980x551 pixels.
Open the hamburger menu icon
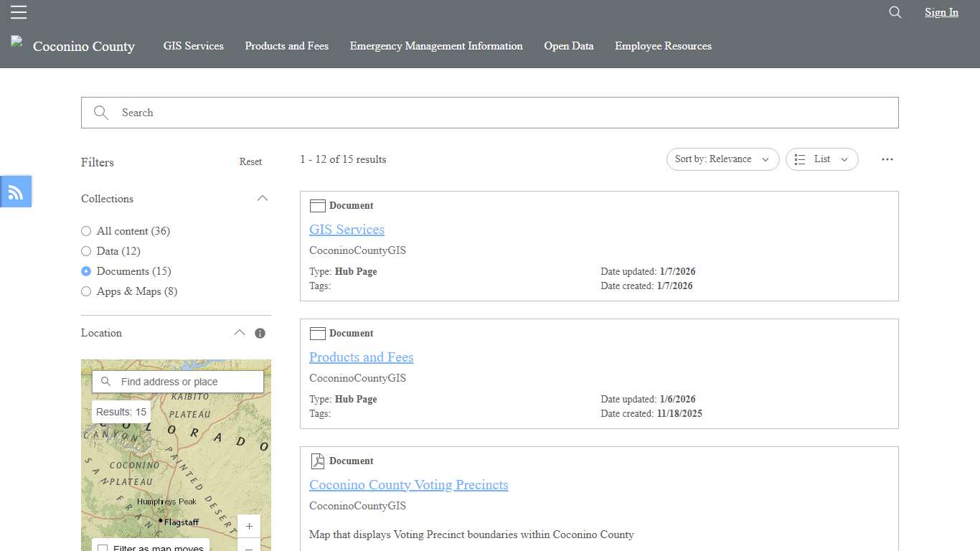[x=19, y=11]
